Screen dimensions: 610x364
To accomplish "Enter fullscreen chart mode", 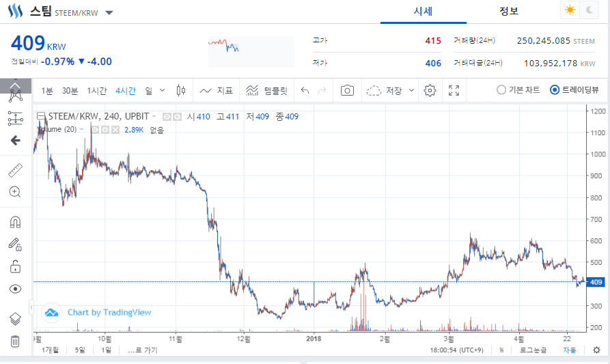I will click(454, 90).
